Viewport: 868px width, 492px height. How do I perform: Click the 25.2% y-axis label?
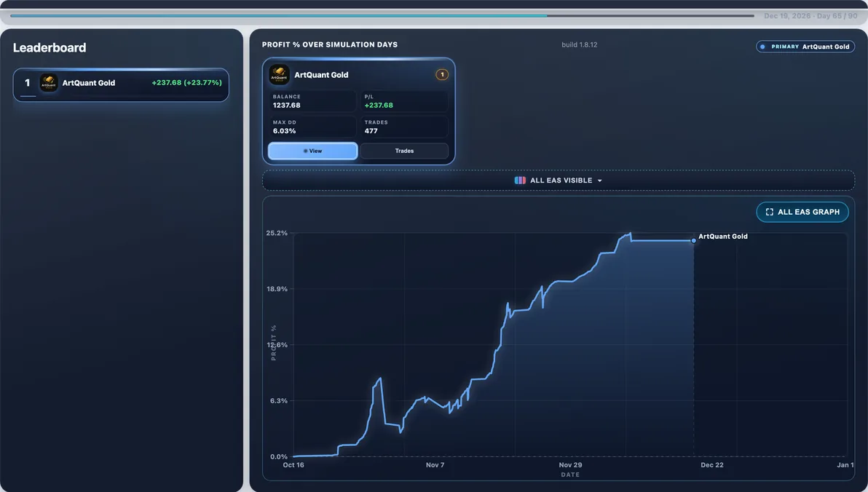(277, 233)
